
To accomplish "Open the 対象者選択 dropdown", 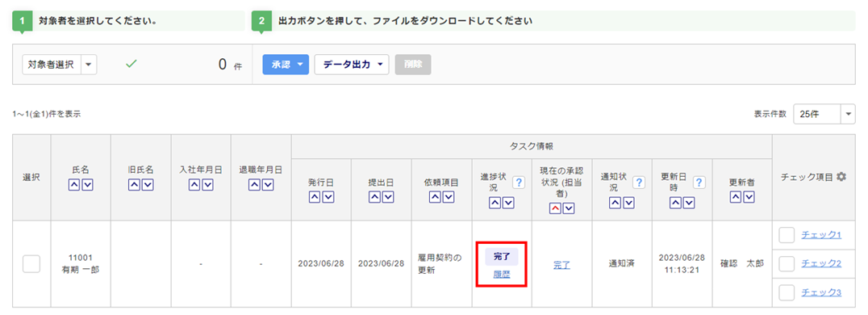I will pos(59,65).
